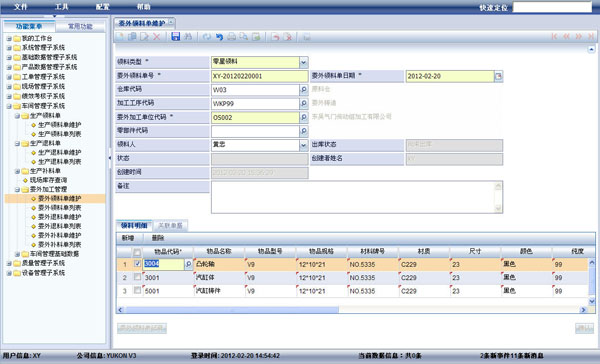Expand 生产补料单 tree node
The image size is (600, 364).
pos(17,171)
